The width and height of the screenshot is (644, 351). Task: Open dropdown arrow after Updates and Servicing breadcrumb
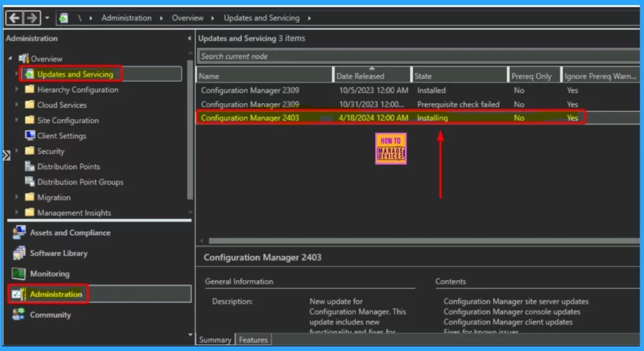point(309,18)
